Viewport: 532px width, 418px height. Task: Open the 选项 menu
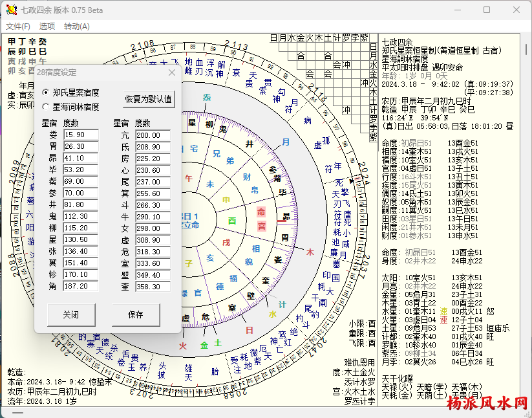click(x=47, y=27)
